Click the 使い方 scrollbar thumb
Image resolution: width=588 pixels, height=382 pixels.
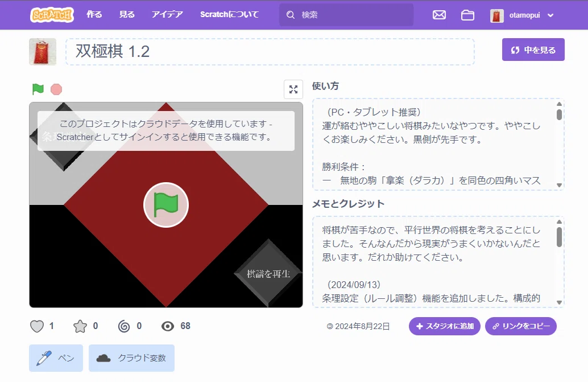559,114
